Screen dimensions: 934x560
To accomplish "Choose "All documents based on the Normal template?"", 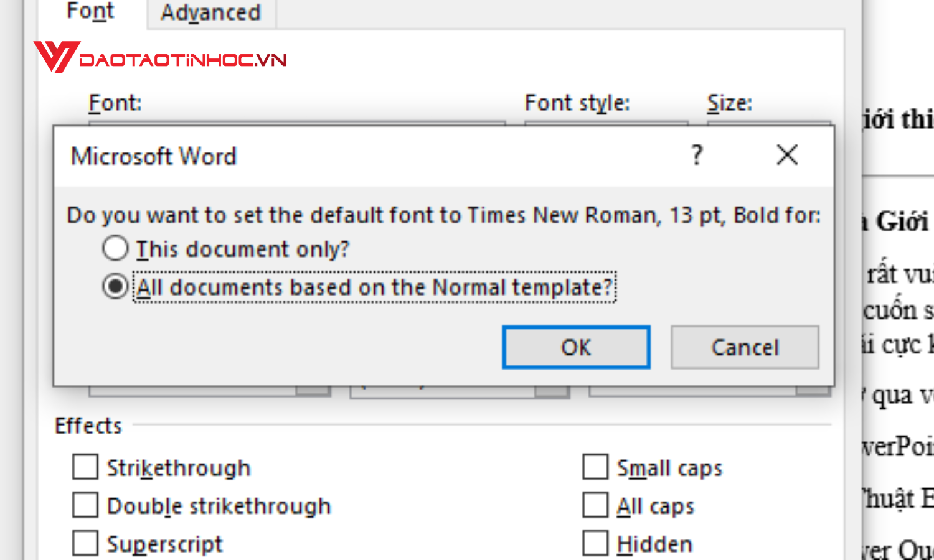I will (x=116, y=287).
